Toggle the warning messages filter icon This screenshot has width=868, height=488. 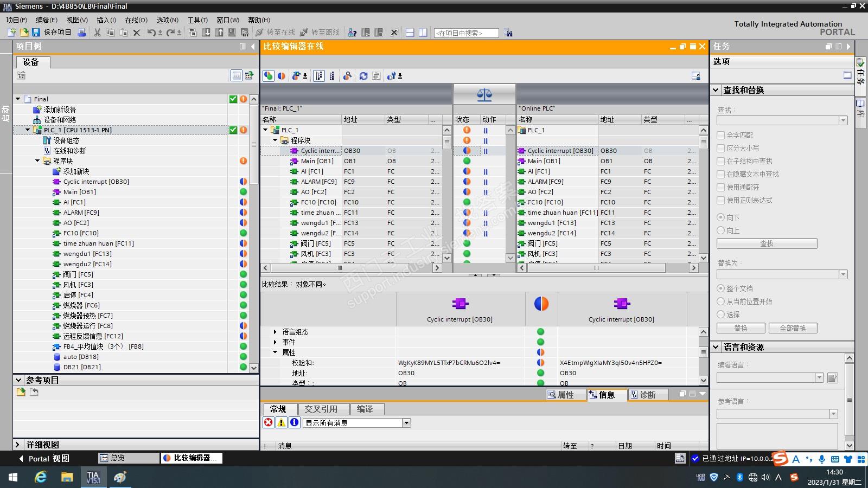282,423
